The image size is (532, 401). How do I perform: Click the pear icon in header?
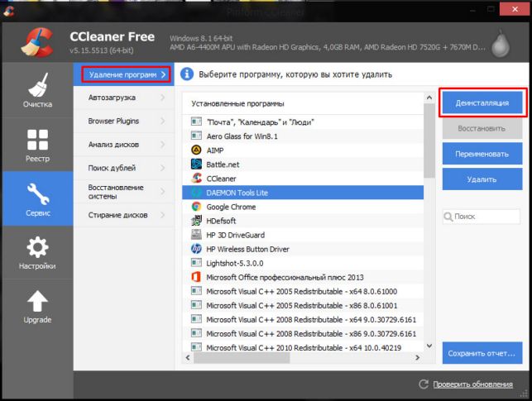click(501, 43)
